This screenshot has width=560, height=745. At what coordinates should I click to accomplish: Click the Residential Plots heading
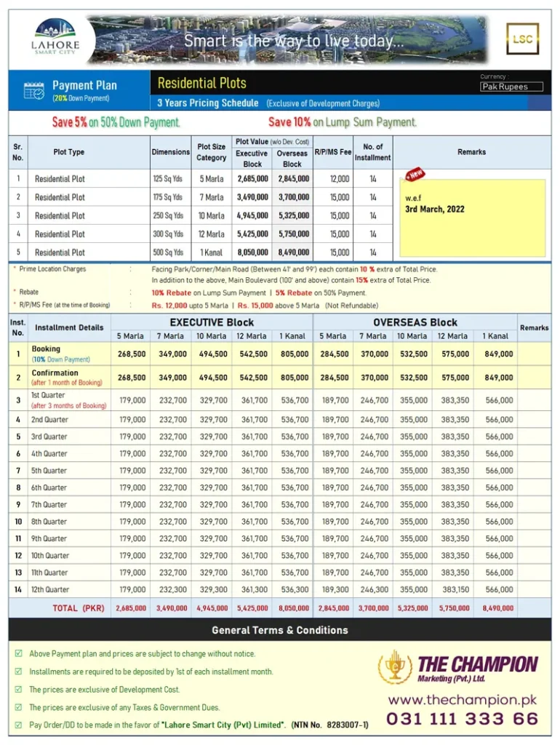202,83
